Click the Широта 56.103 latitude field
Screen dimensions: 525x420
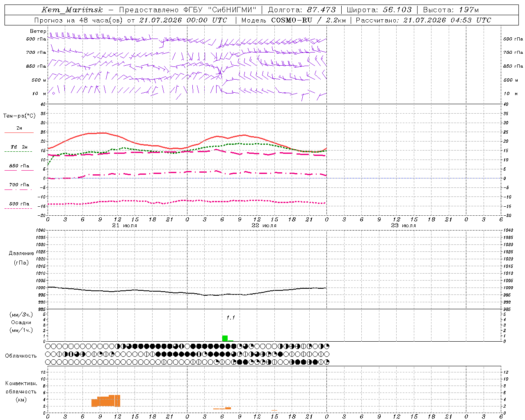tap(380, 10)
